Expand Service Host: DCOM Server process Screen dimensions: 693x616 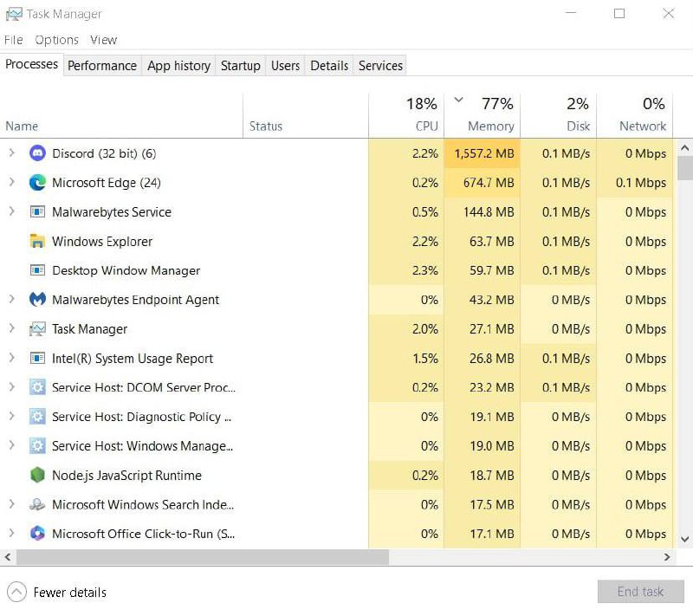[x=11, y=388]
